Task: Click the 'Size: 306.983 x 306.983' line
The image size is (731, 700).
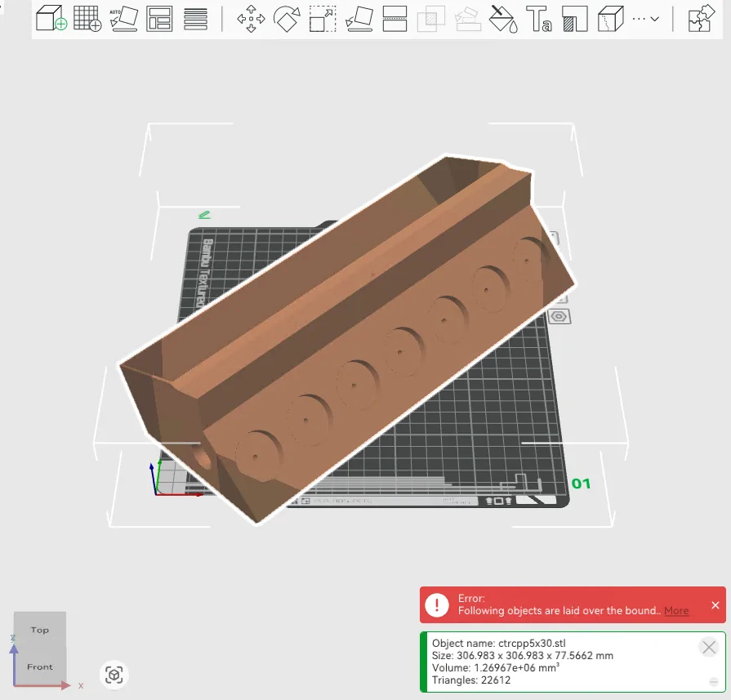Action: coord(522,655)
